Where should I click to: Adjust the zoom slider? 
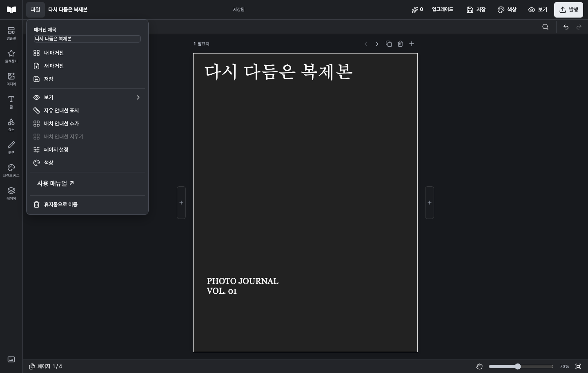click(x=521, y=366)
